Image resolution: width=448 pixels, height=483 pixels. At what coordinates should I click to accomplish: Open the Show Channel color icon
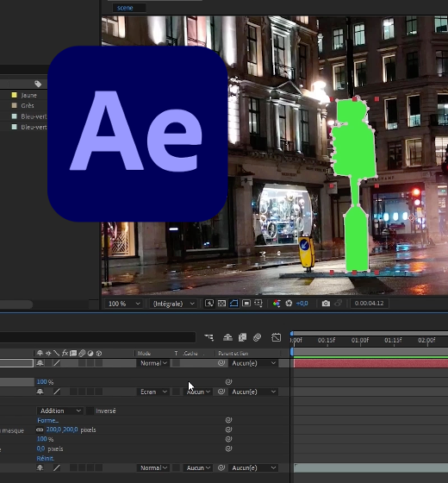point(277,304)
